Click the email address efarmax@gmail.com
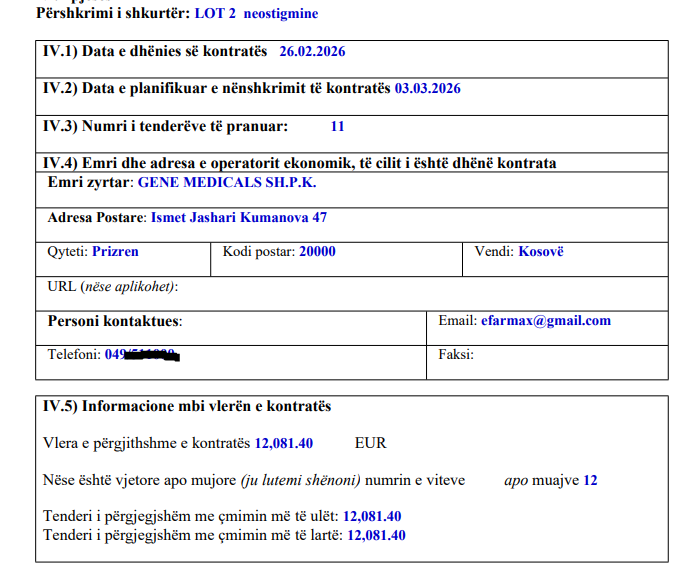688x576 pixels. click(545, 321)
